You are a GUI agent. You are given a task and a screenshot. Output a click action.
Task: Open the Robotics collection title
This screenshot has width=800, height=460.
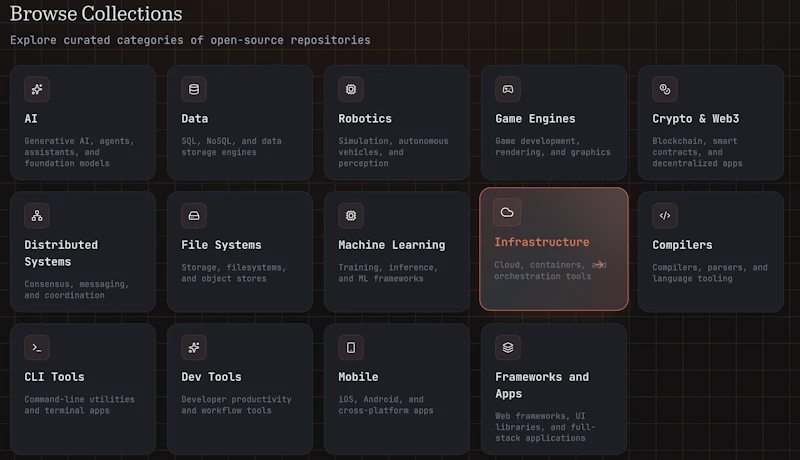point(365,119)
